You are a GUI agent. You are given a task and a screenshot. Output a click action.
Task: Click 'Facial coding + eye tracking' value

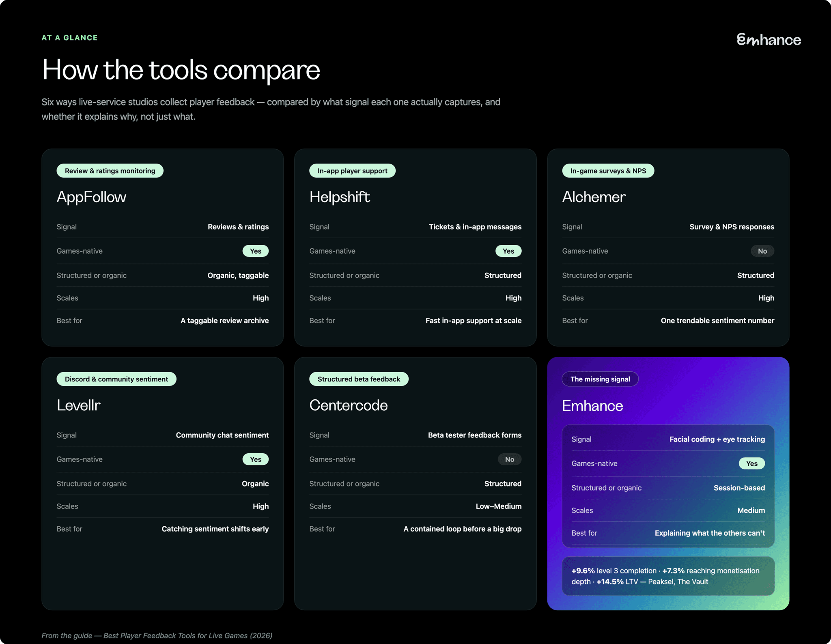(x=717, y=439)
